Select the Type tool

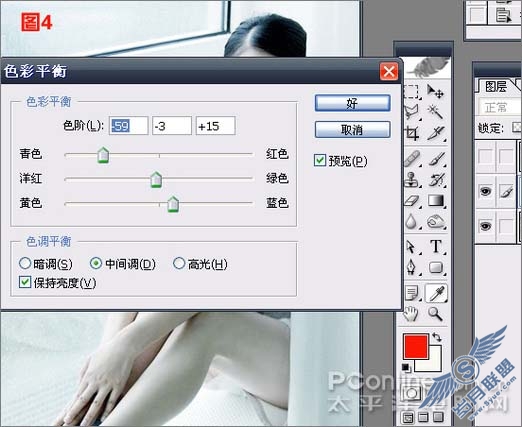(436, 247)
